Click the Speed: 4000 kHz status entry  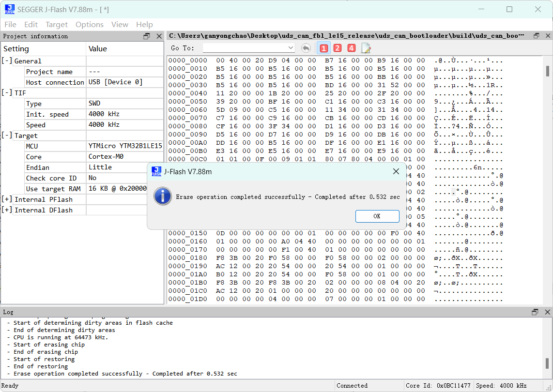(x=501, y=386)
